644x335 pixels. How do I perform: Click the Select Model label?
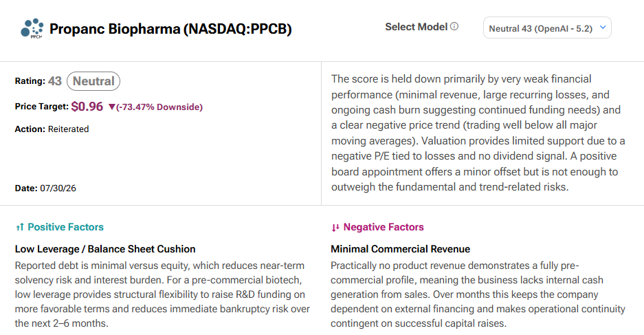[x=416, y=27]
